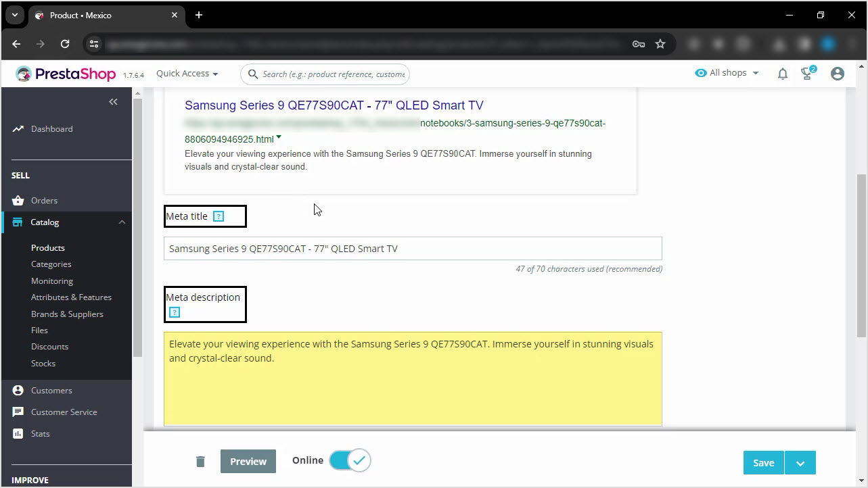
Task: Open Categories in the Catalog menu
Action: click(x=51, y=264)
